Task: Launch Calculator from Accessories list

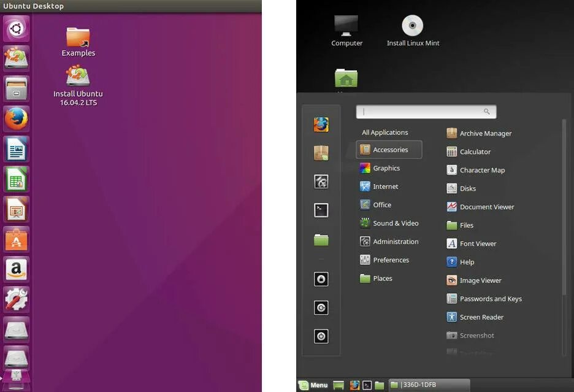Action: point(469,152)
